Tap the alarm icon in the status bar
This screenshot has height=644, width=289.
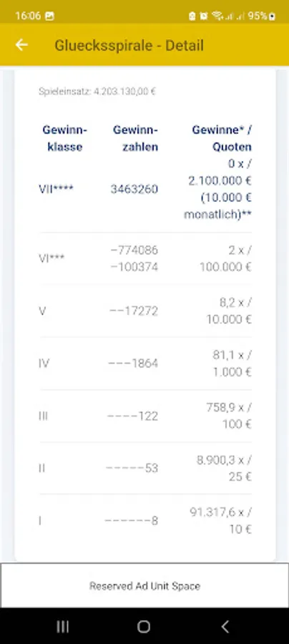[x=204, y=16]
